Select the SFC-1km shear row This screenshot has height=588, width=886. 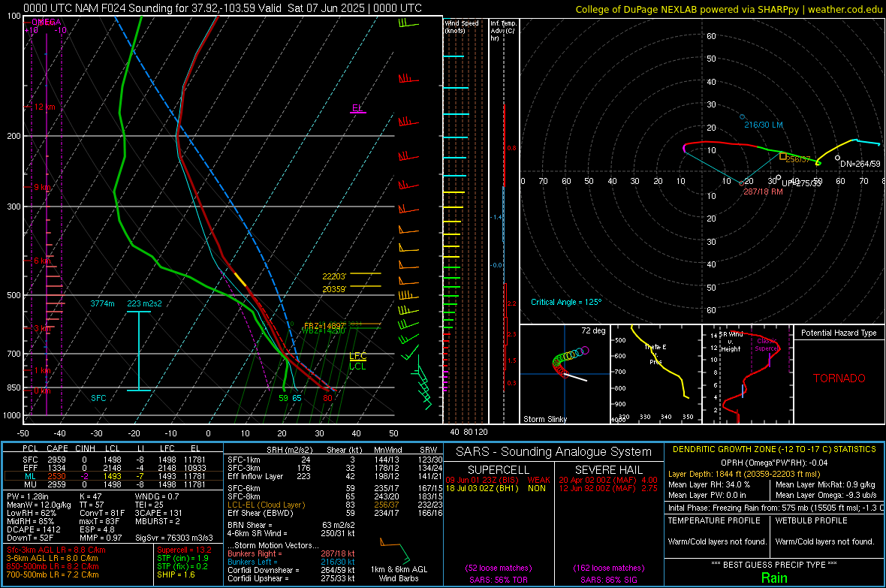tap(335, 460)
